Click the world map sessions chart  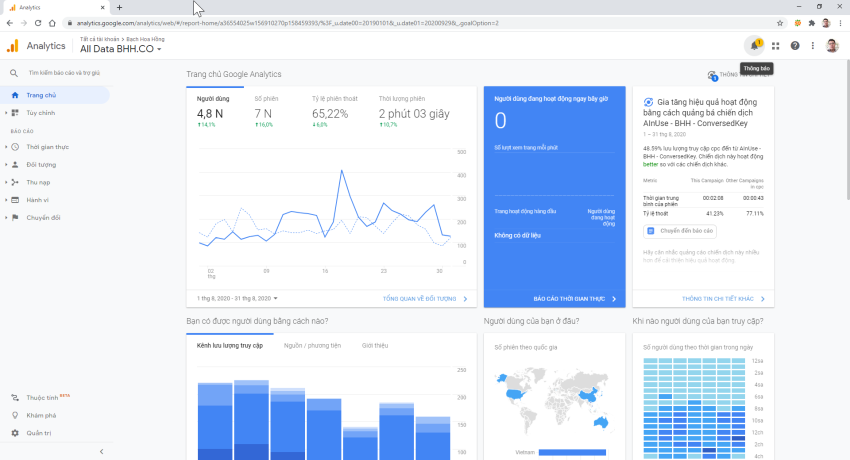coord(554,401)
